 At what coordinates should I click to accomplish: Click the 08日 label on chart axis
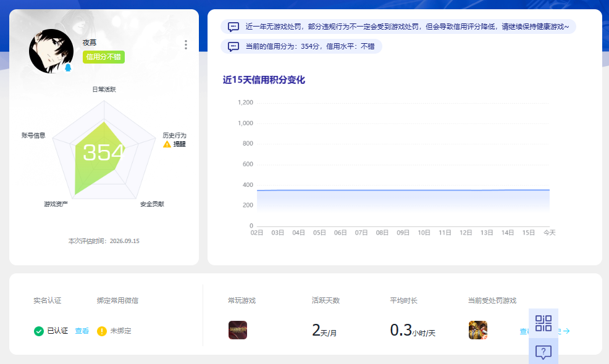[382, 233]
